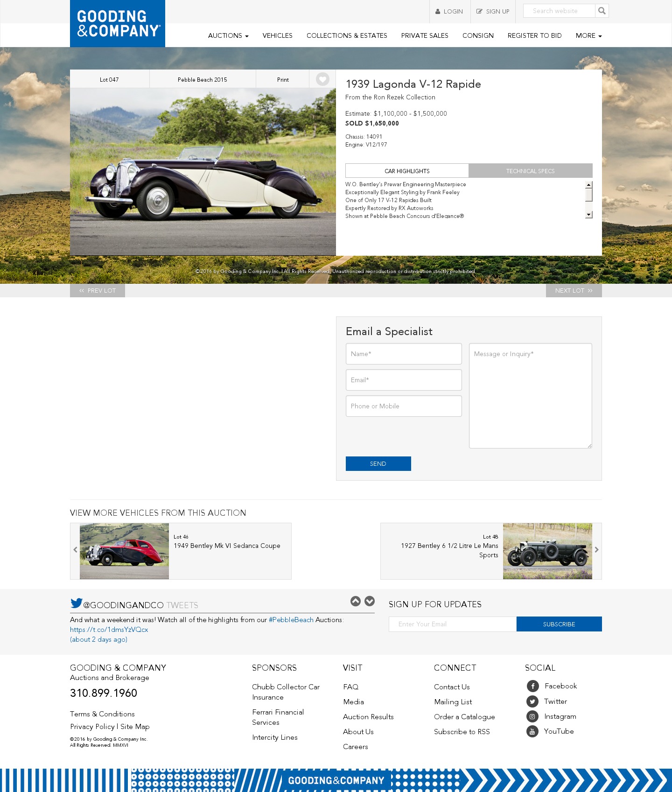Image resolution: width=672 pixels, height=792 pixels.
Task: Open Order a Catalogue link
Action: (x=464, y=717)
